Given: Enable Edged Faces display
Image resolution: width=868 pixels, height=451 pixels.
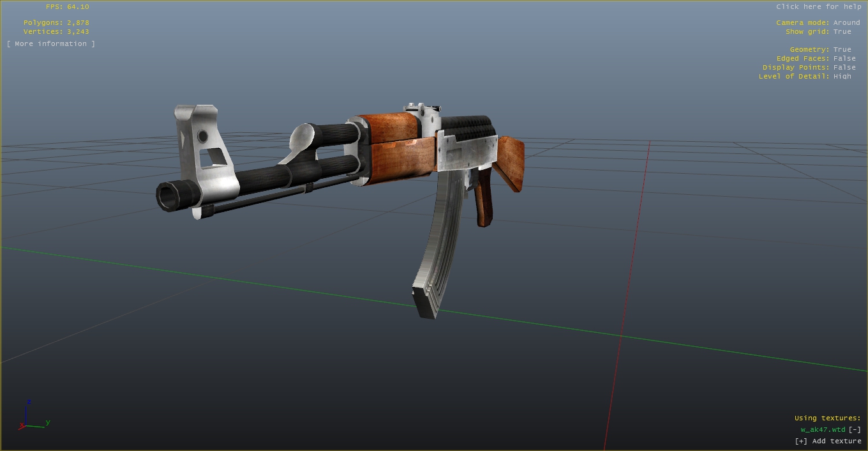Looking at the screenshot, I should [844, 59].
